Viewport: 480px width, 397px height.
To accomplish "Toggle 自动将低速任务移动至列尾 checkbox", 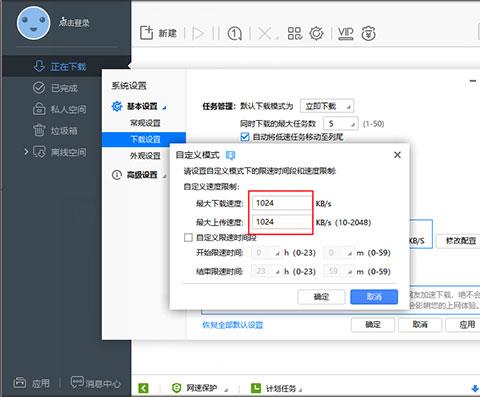I will (x=245, y=137).
